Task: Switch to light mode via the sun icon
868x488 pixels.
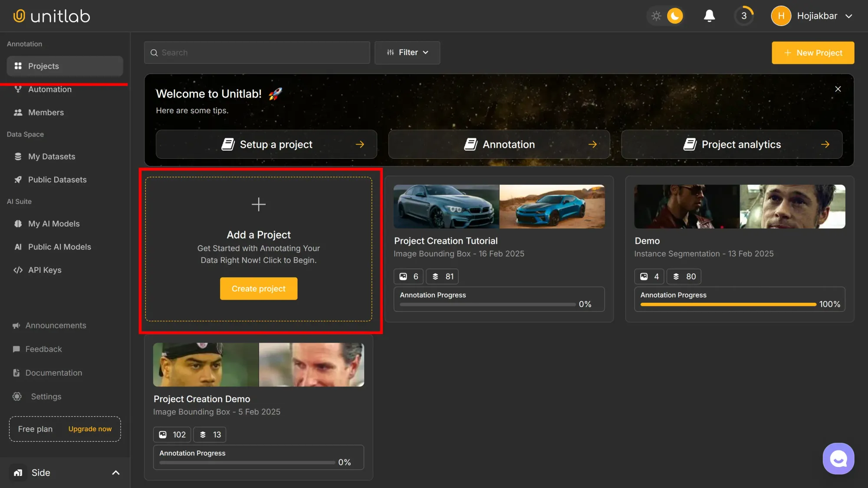Action: 656,16
